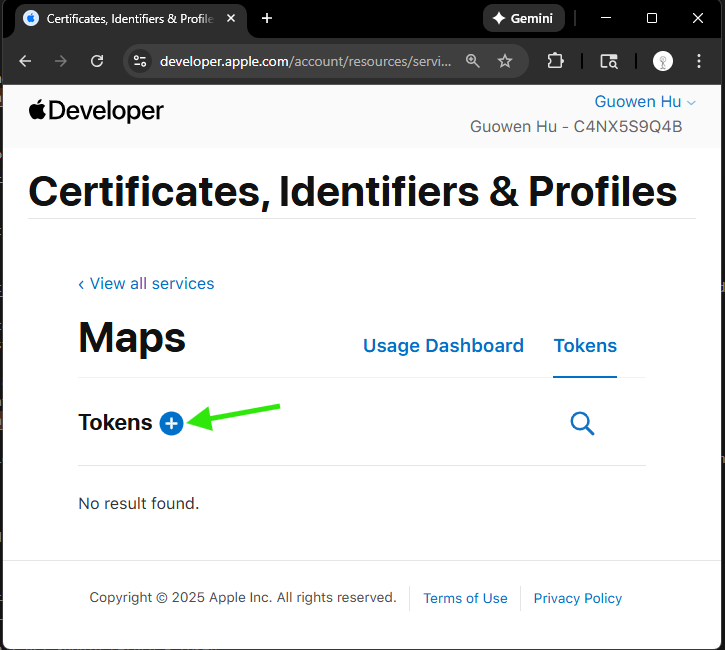This screenshot has width=725, height=650.
Task: Open the Chrome three-dot menu
Action: [699, 61]
